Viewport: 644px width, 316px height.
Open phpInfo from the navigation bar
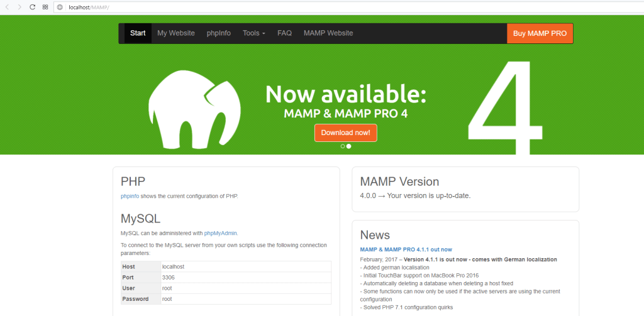tap(219, 33)
